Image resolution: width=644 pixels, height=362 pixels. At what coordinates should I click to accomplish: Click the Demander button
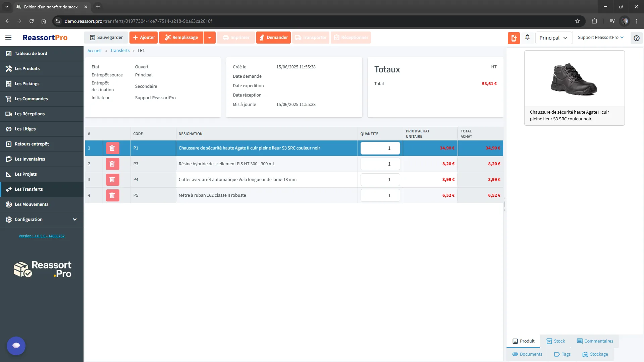[273, 38]
